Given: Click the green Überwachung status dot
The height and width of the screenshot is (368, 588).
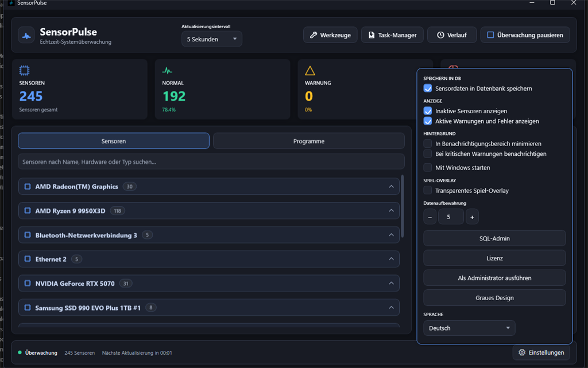Looking at the screenshot, I should 20,352.
